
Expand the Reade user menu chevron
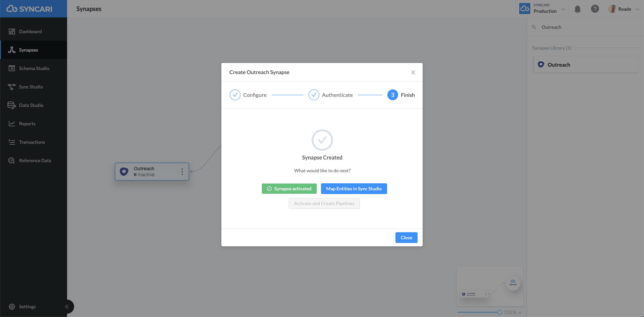(x=637, y=9)
